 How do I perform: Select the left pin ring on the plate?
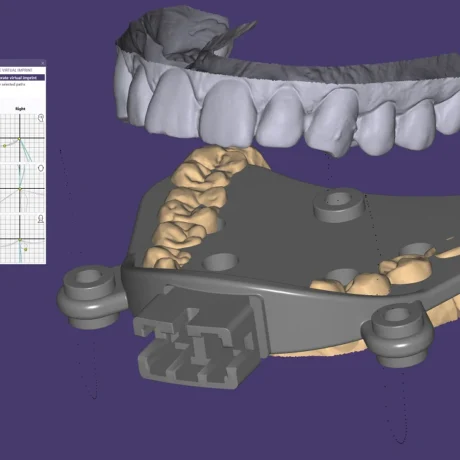89,297
